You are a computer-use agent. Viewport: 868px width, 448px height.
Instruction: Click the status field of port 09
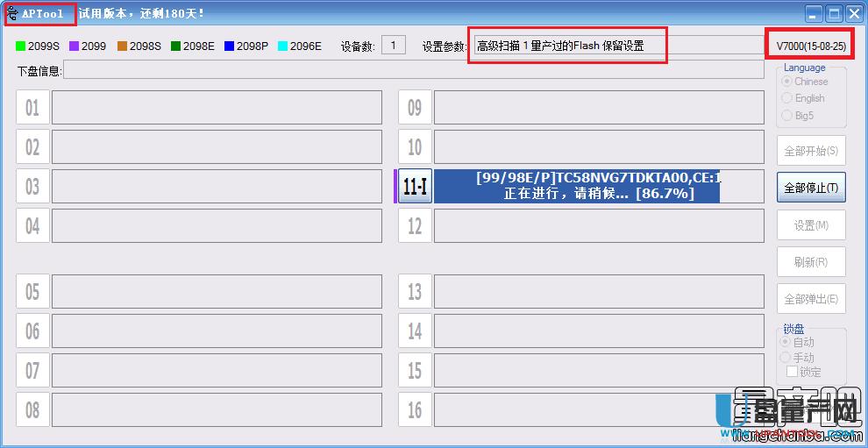point(599,108)
